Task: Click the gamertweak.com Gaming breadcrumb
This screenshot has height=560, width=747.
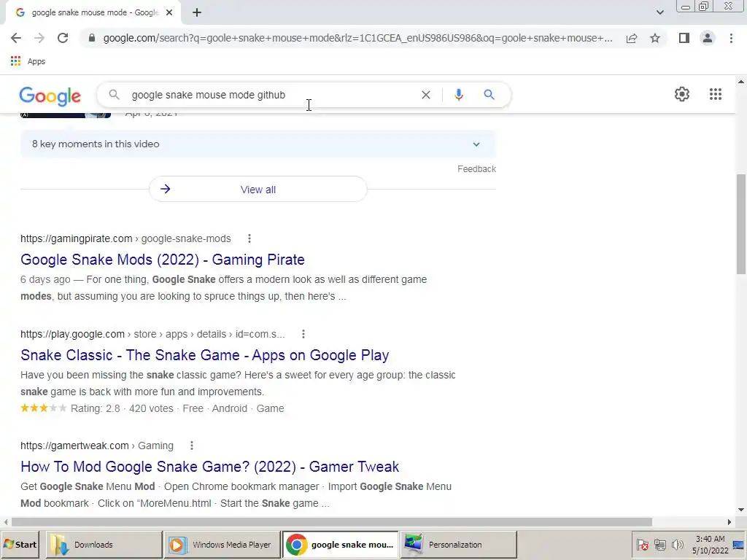Action: 97,446
